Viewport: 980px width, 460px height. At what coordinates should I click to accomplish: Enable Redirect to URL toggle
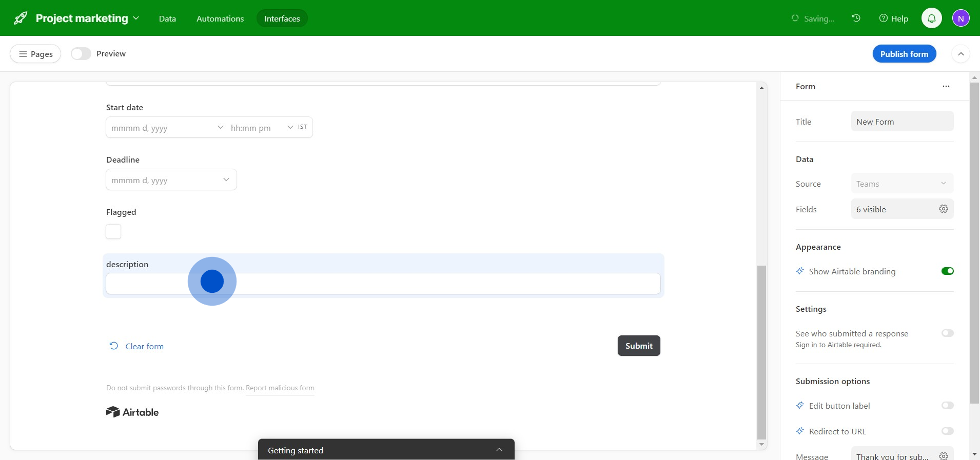(947, 431)
